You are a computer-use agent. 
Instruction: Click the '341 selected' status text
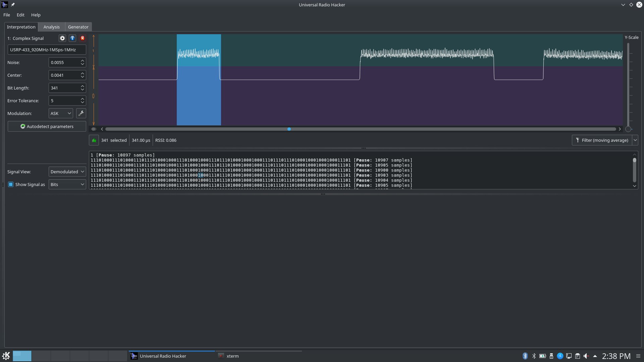coord(114,140)
